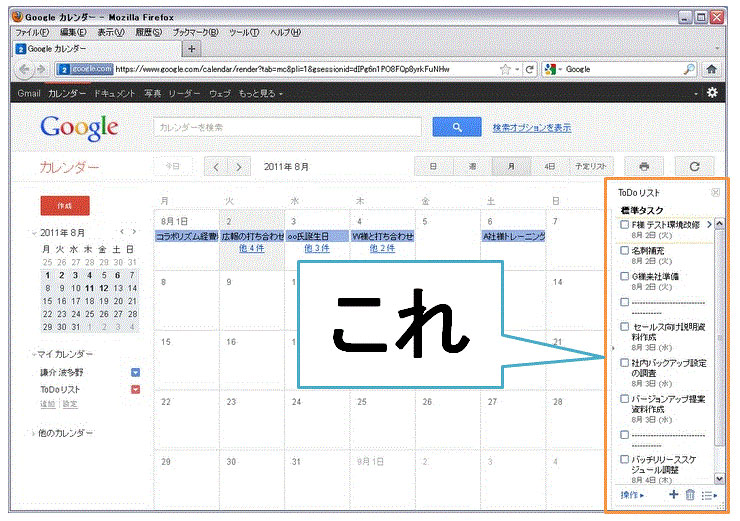Click the browser search magnifier icon
The image size is (740, 521).
[689, 69]
